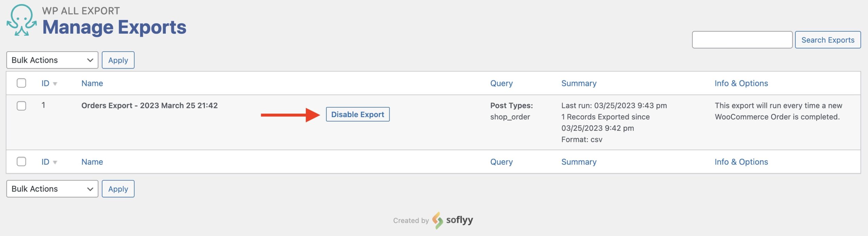The height and width of the screenshot is (236, 868).
Task: Check the Orders Export row checkbox
Action: pos(21,106)
